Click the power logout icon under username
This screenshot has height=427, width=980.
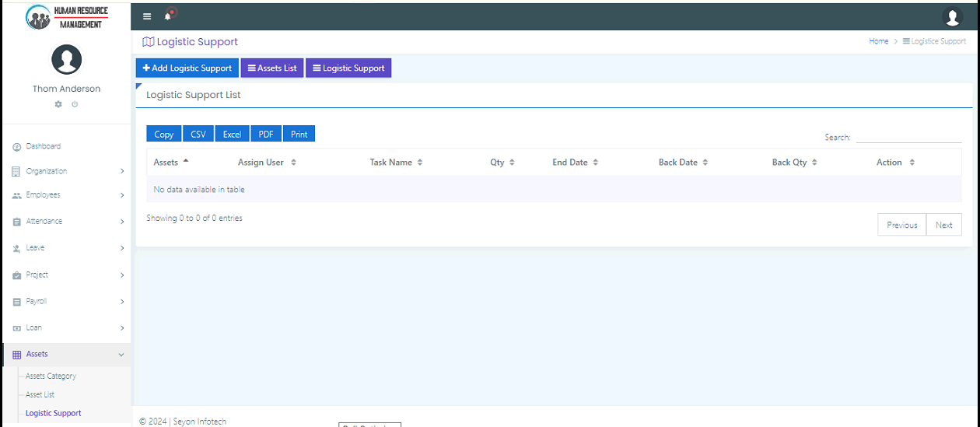coord(75,104)
